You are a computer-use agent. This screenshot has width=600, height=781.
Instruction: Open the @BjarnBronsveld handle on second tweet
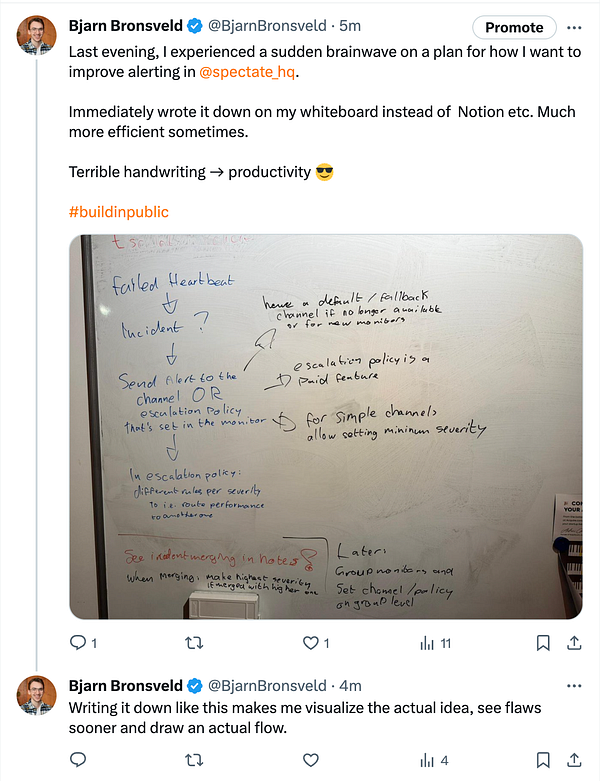point(267,686)
